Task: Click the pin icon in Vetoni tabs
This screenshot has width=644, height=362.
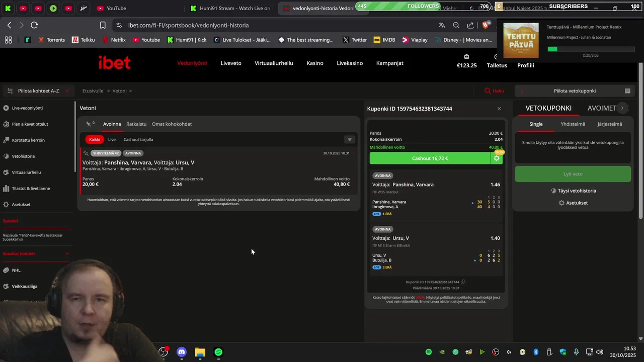Action: (x=90, y=124)
